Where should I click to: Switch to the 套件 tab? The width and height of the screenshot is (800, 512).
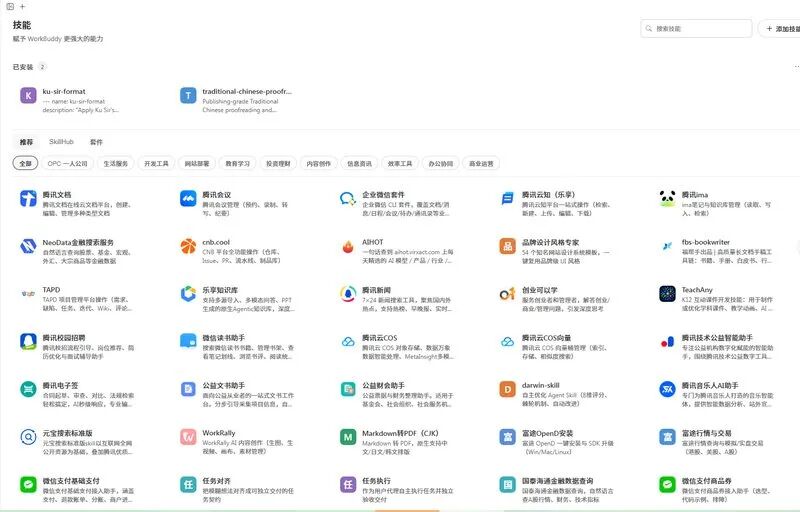(x=96, y=142)
